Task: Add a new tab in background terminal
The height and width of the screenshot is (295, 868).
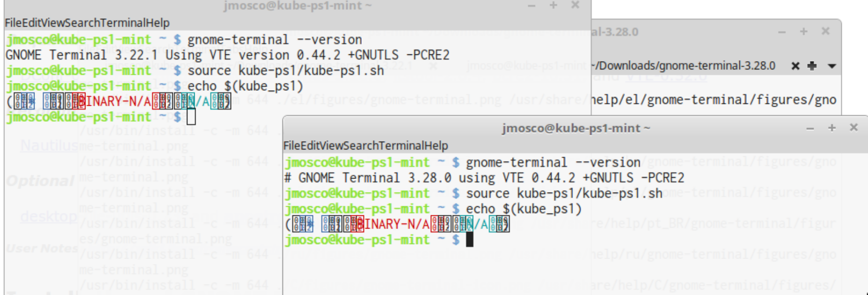Action: pos(812,66)
